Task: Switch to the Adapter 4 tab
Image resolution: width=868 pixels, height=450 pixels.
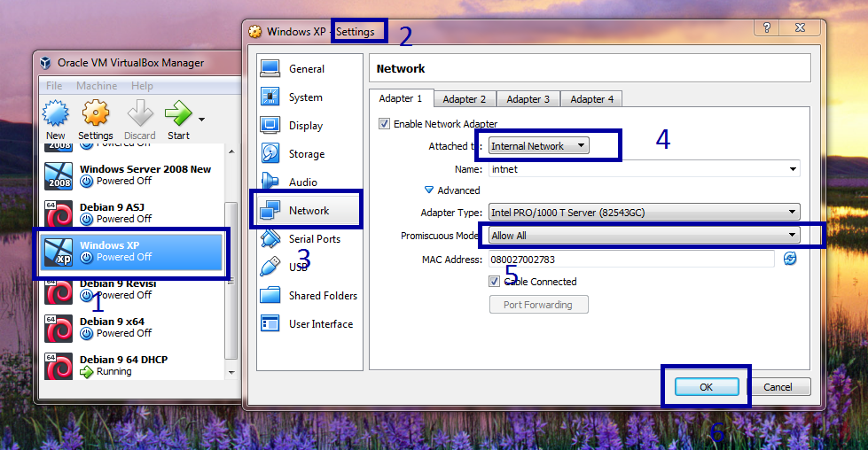Action: [591, 99]
